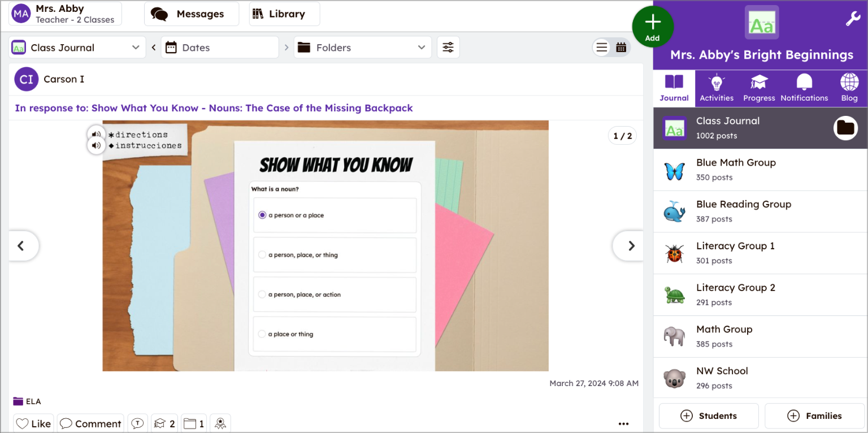Open the Class Journal selector dropdown

click(x=77, y=47)
